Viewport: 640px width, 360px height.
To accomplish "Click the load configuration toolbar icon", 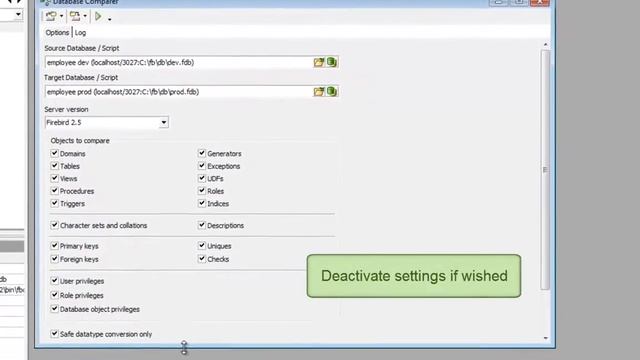I will tap(51, 16).
